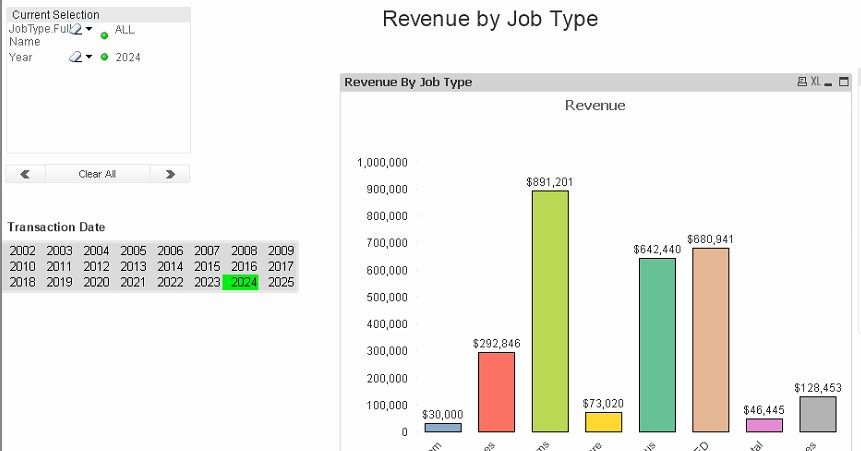Click the Clear All button
The height and width of the screenshot is (451, 861).
click(x=97, y=174)
